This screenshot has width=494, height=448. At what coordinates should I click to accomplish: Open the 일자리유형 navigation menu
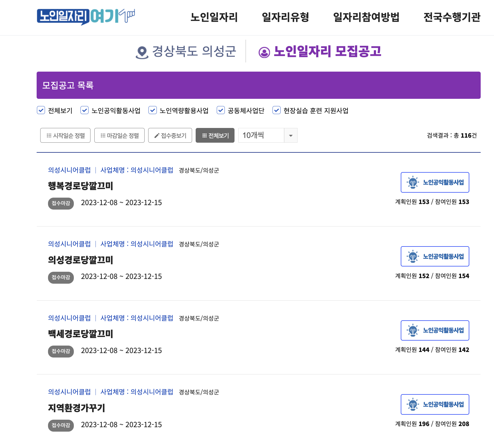tap(285, 17)
